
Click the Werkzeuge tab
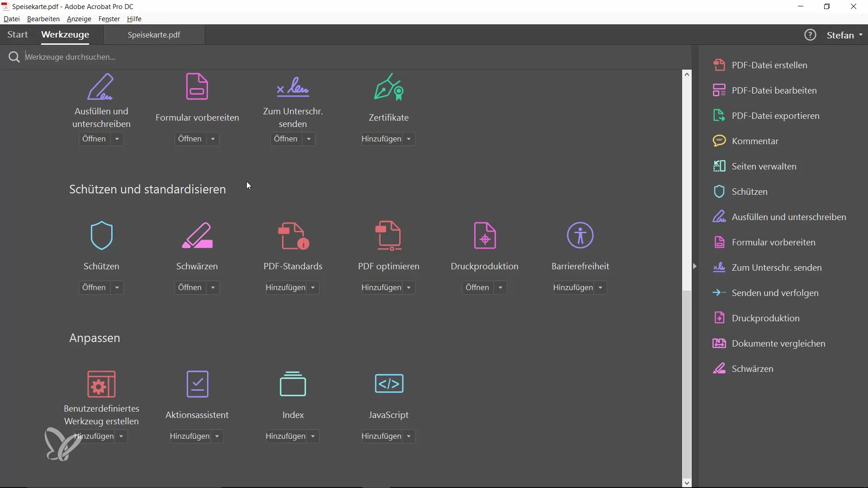[65, 35]
